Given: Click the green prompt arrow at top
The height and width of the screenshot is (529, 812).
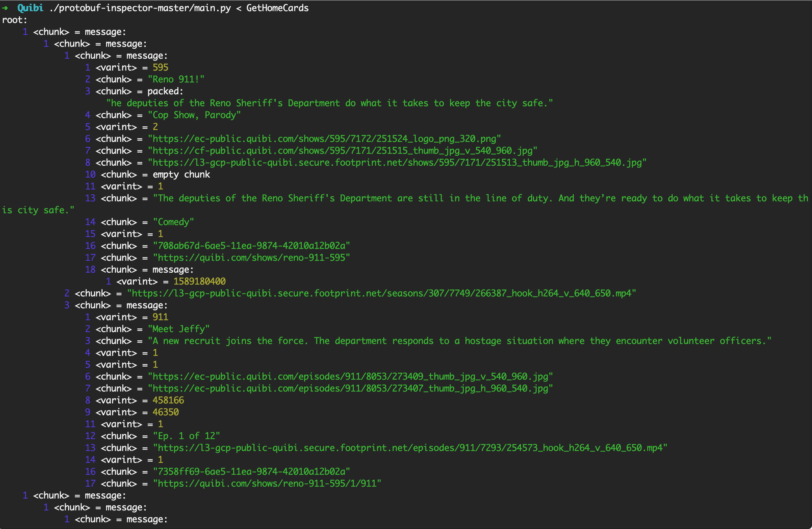Looking at the screenshot, I should (5, 8).
